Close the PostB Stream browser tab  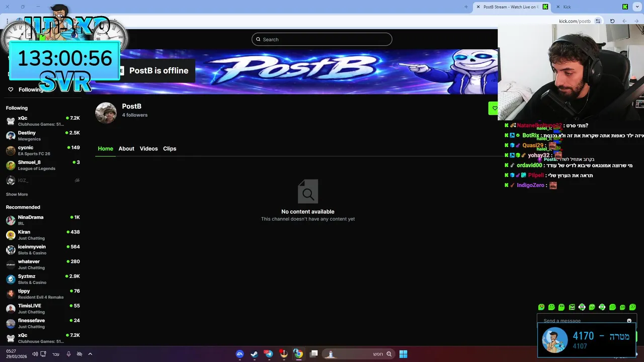478,7
